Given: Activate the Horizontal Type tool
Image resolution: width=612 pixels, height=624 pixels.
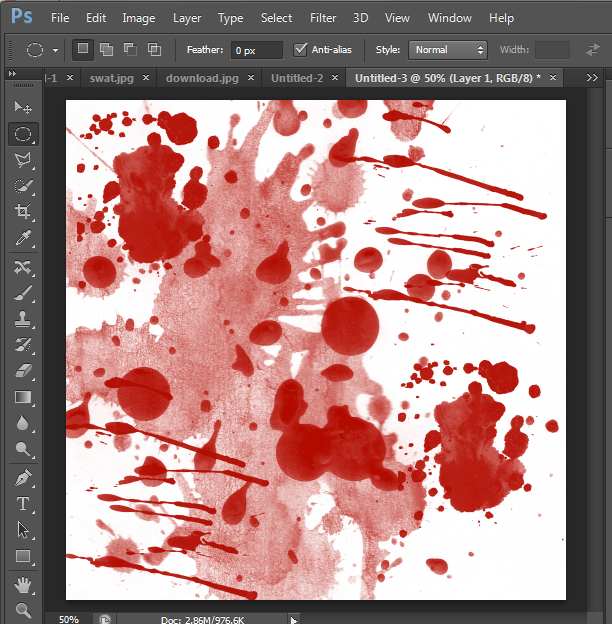Looking at the screenshot, I should [x=22, y=504].
